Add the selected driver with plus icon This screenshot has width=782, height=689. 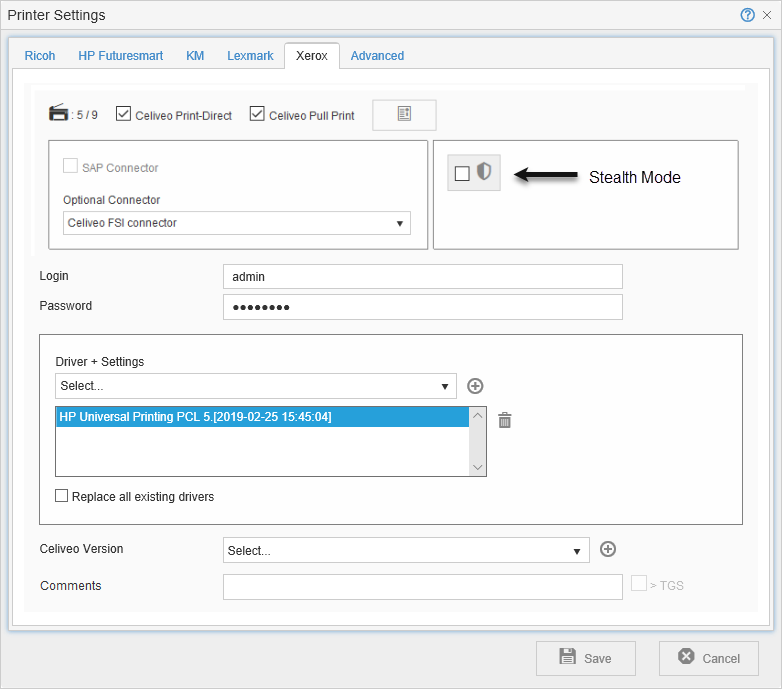click(476, 386)
